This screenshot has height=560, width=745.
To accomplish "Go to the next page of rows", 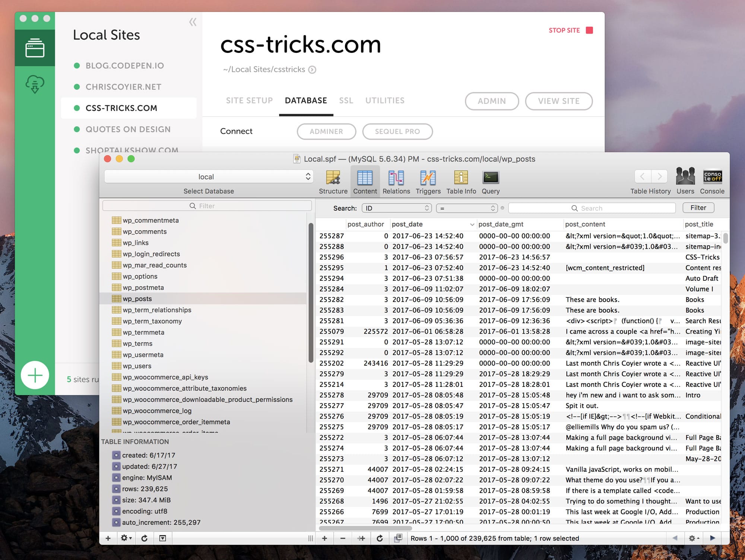I will point(712,538).
